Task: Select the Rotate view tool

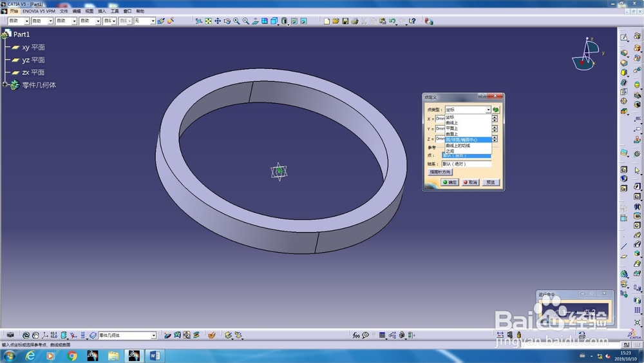Action: tap(227, 21)
